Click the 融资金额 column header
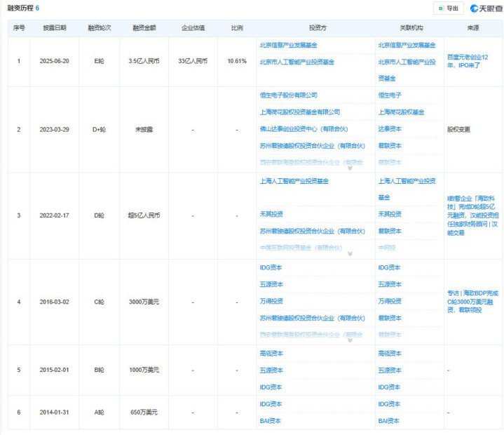504x435 pixels. pyautogui.click(x=145, y=27)
